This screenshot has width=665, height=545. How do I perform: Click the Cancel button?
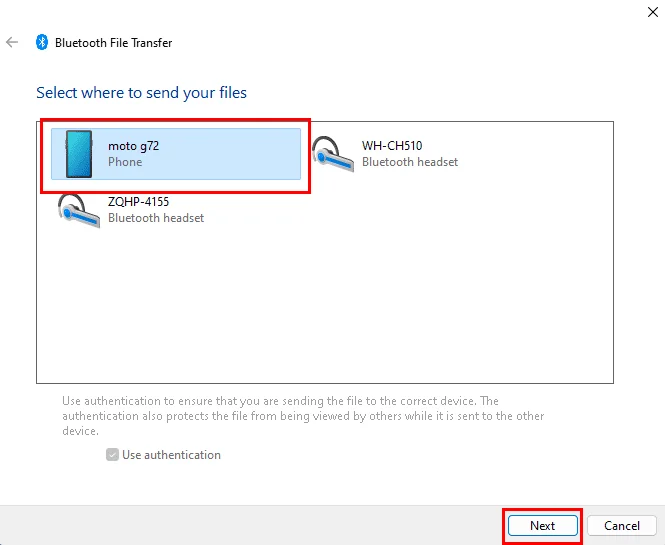point(622,526)
